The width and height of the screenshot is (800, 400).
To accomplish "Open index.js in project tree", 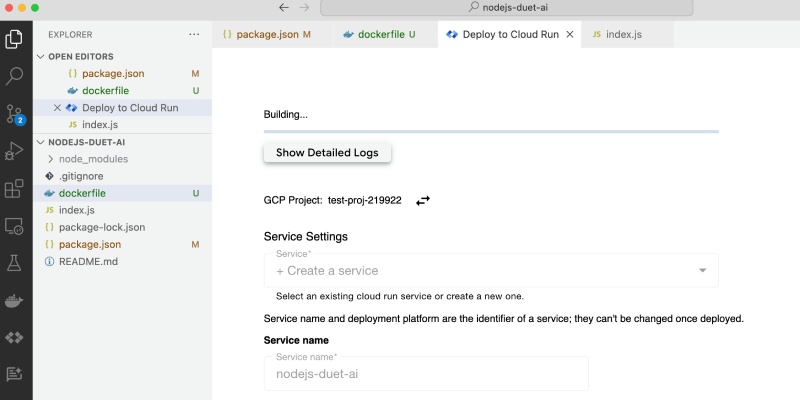I will tap(122, 210).
